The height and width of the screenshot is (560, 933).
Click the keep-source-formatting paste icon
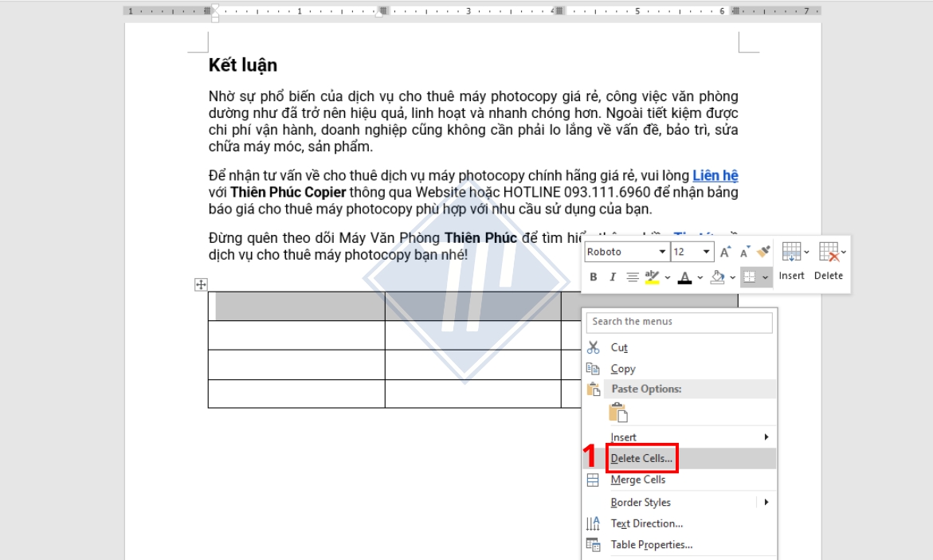click(x=618, y=413)
